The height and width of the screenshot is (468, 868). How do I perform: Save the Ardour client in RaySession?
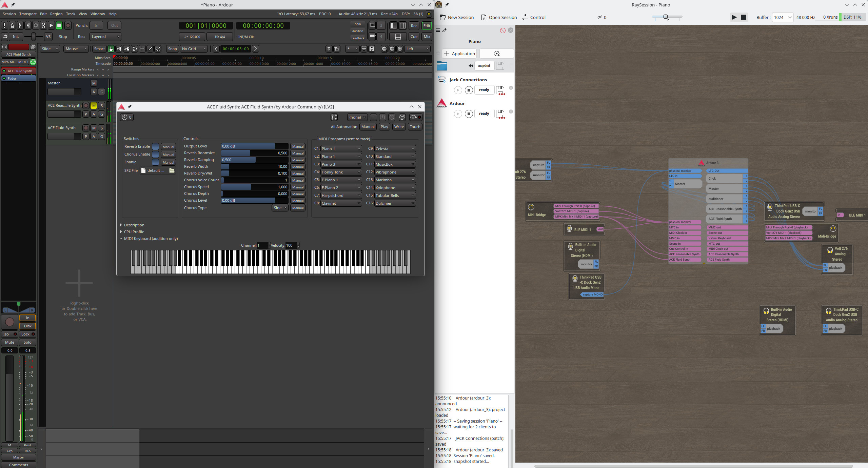coord(500,114)
